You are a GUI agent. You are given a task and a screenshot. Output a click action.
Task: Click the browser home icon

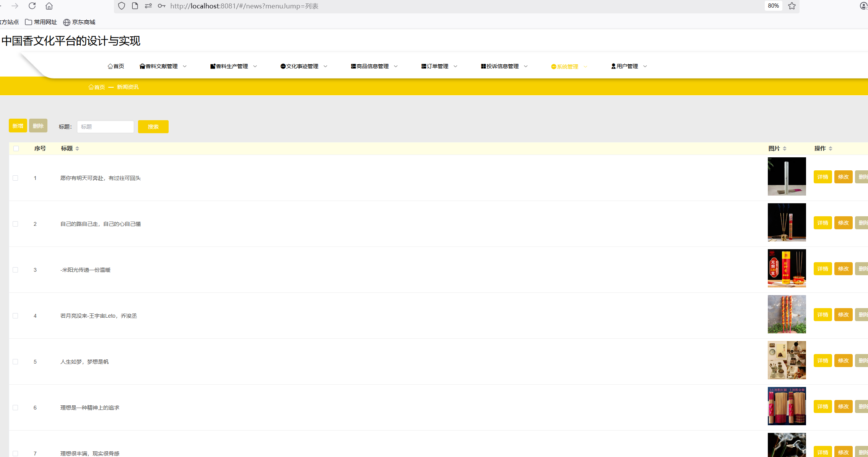pyautogui.click(x=49, y=6)
